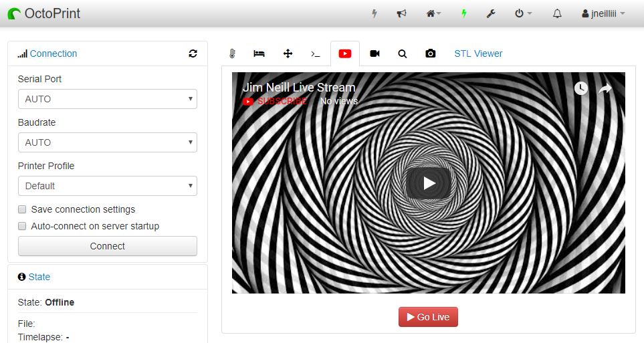Open the megaphone announcements icon

402,13
